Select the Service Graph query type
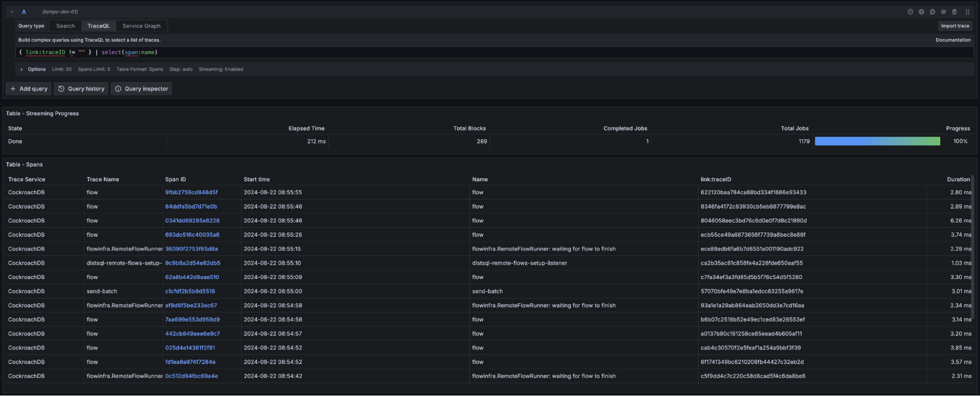Screen dimensions: 980x396 [x=141, y=26]
